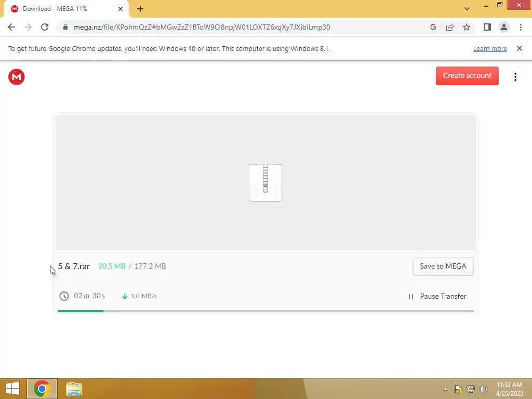Click the Pause Transfer label
This screenshot has height=399, width=532.
point(443,296)
